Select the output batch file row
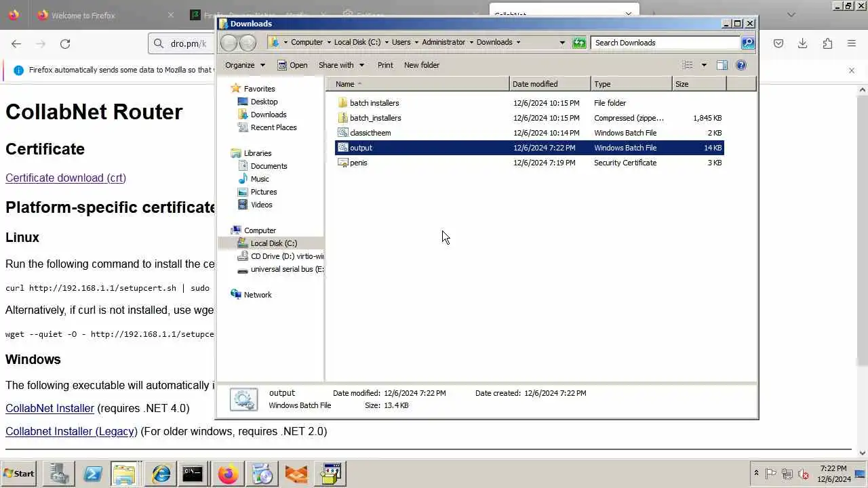 (530, 148)
